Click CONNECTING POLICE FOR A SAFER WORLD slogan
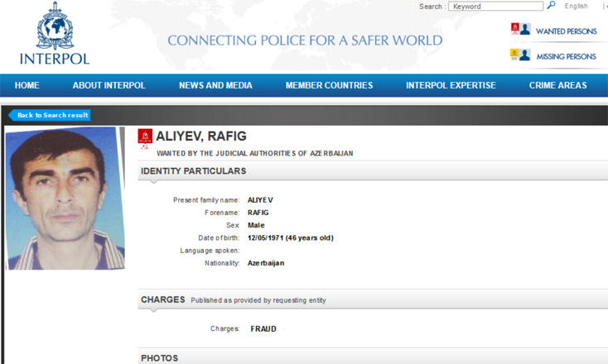The width and height of the screenshot is (608, 364). click(x=305, y=41)
